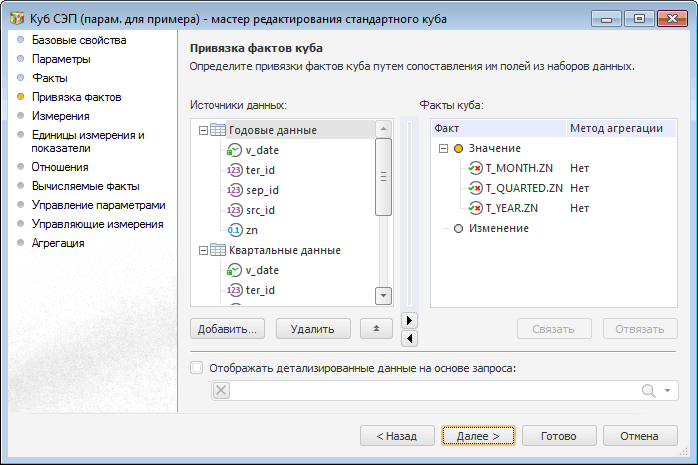
Task: Enable the detailed data display checkbox
Action: [196, 368]
